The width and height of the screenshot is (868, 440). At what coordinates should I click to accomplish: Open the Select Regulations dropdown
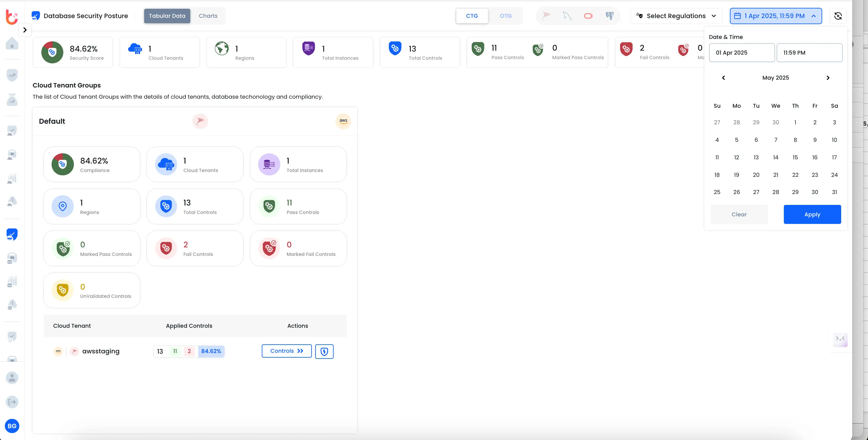pyautogui.click(x=676, y=16)
